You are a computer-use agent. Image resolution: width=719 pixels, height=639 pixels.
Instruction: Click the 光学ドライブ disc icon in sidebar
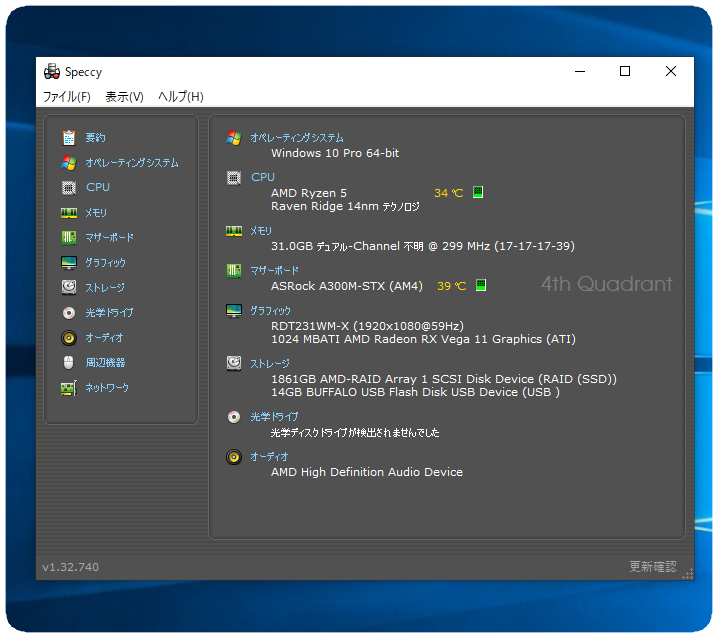pyautogui.click(x=69, y=313)
